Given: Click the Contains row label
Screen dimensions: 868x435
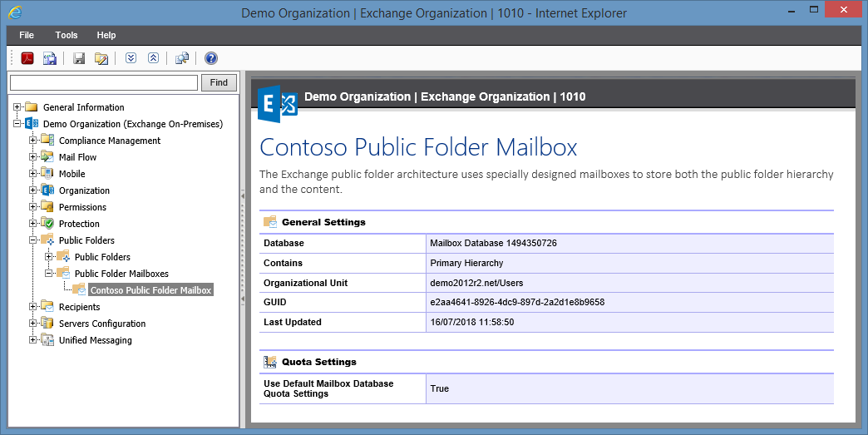Looking at the screenshot, I should click(x=283, y=263).
